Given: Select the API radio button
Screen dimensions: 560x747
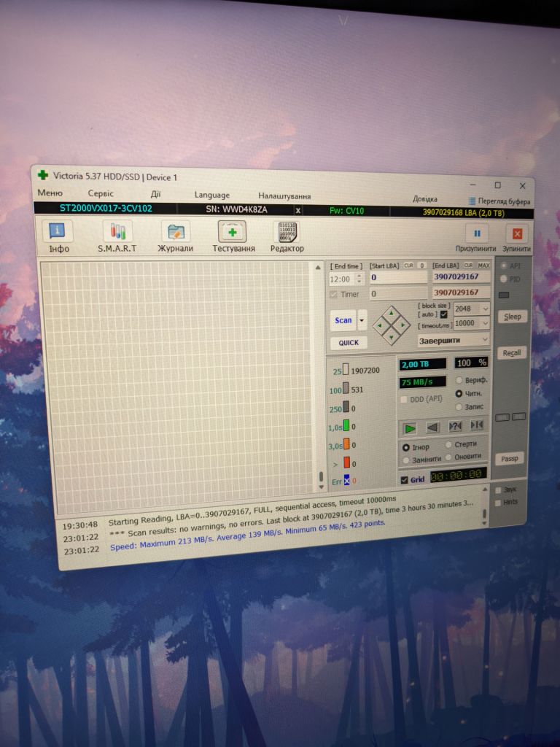Looking at the screenshot, I should click(x=504, y=266).
